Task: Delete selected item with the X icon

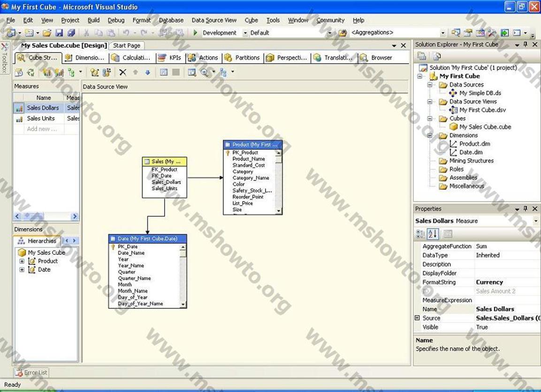Action: tap(122, 72)
